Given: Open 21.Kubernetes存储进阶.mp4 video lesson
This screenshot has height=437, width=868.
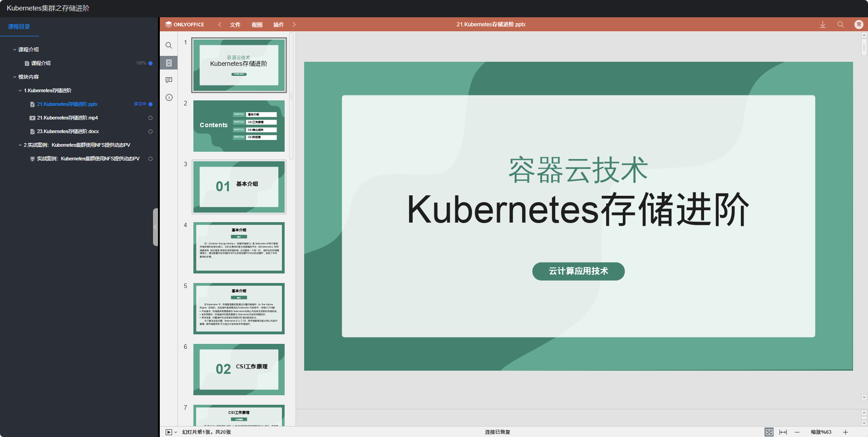Looking at the screenshot, I should (67, 118).
